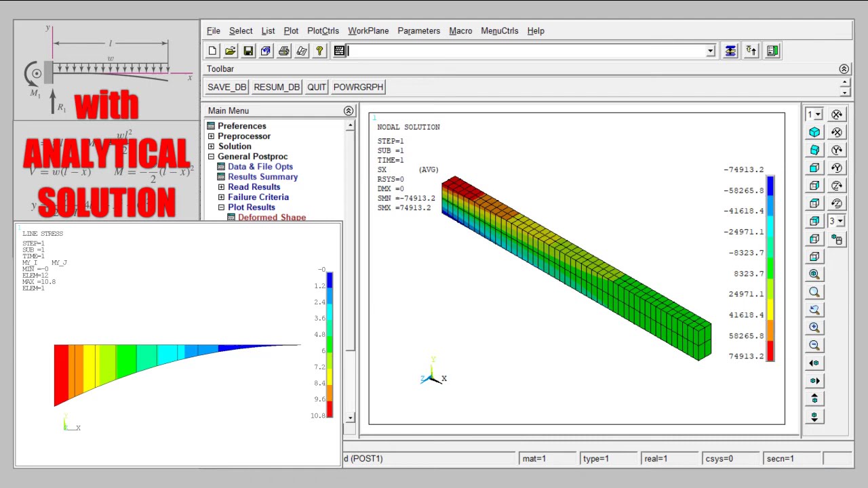Expand the Read Results node
Viewport: 868px width, 488px height.
pyautogui.click(x=221, y=187)
